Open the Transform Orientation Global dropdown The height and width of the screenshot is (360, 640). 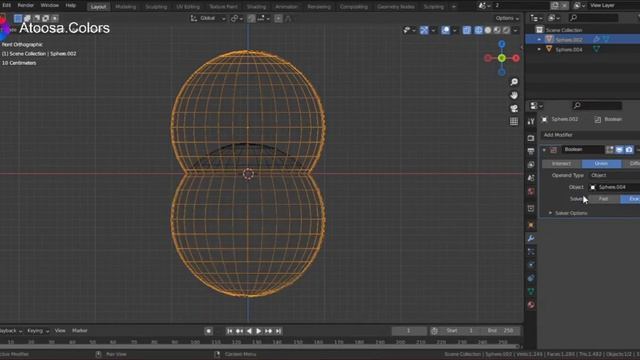[208, 18]
